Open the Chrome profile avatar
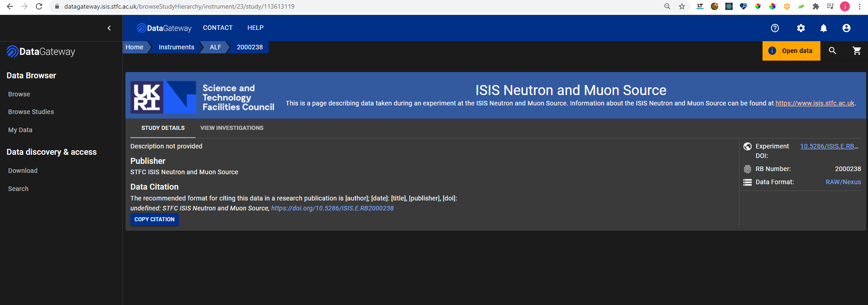The image size is (868, 305). pos(845,6)
